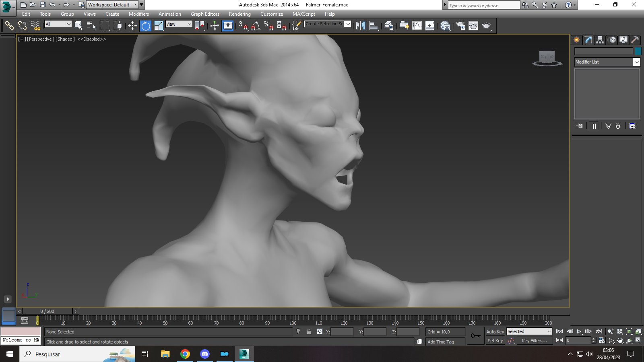Toggle the Auto Key button
The width and height of the screenshot is (644, 362).
(x=495, y=332)
